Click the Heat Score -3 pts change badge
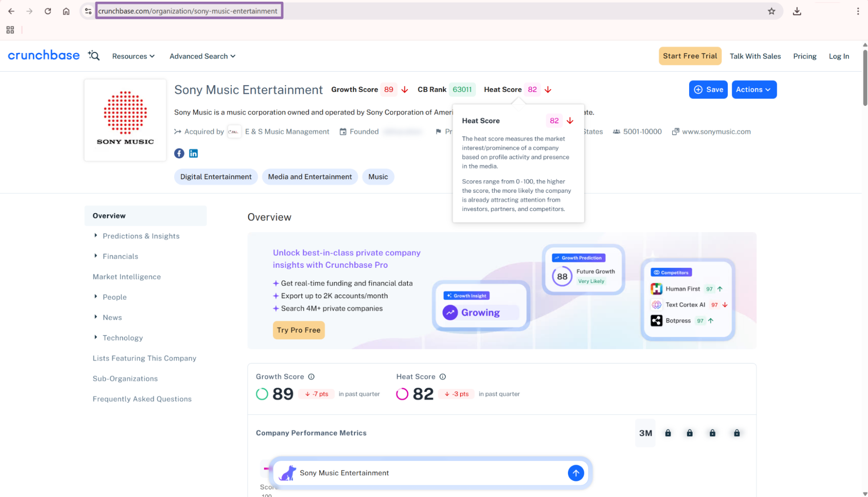868x497 pixels. coord(456,394)
